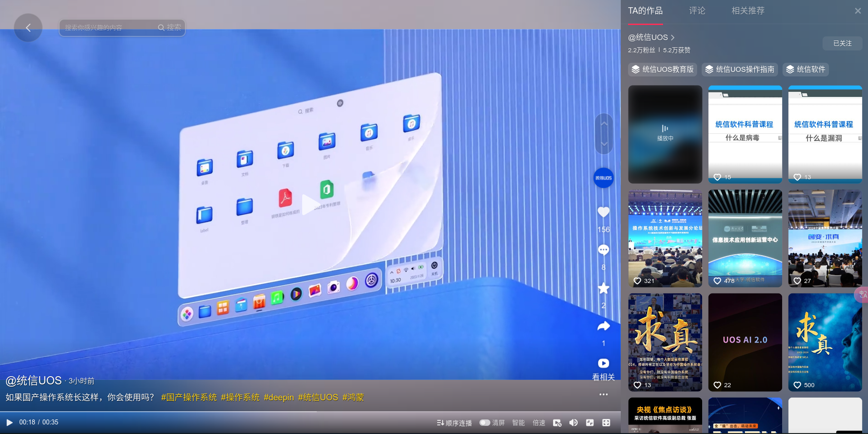Open @统信UOS profile link in side panel
Image resolution: width=868 pixels, height=434 pixels.
651,37
